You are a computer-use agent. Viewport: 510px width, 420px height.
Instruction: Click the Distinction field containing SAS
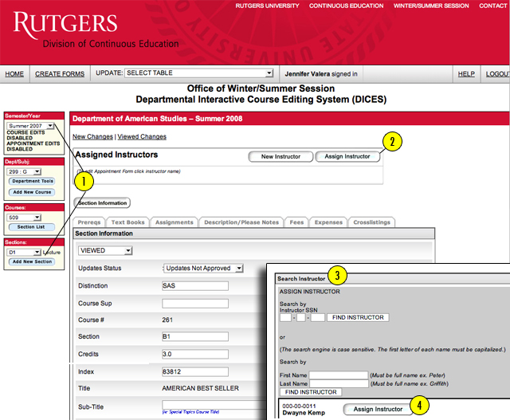[195, 285]
